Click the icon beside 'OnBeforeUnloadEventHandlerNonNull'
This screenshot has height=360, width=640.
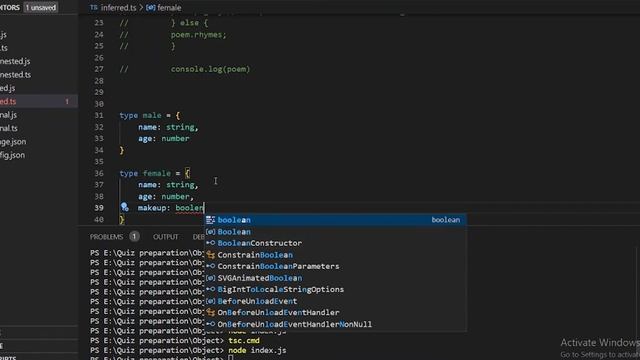click(x=211, y=324)
